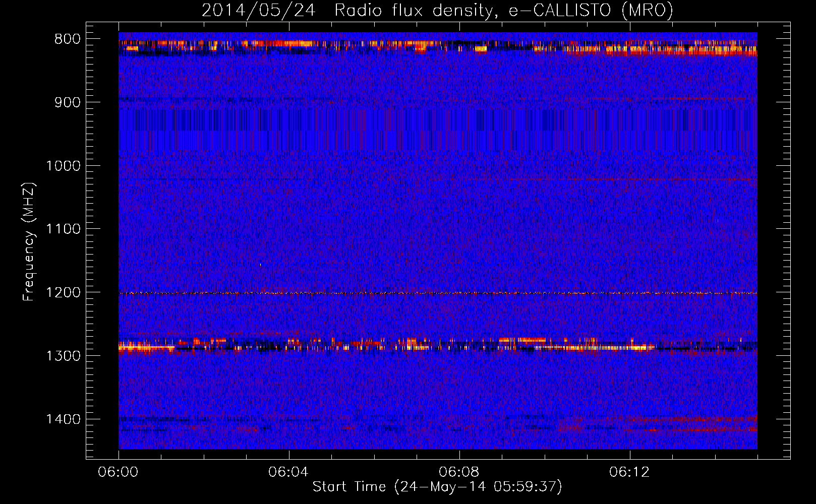The image size is (816, 504).
Task: Click the 06:00 time axis label
Action: pos(118,472)
